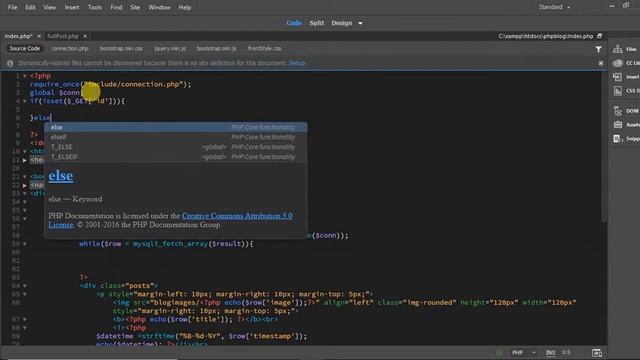Screen dimensions: 640x360
Task: Close the fullPost.php document tab
Action: 85,36
